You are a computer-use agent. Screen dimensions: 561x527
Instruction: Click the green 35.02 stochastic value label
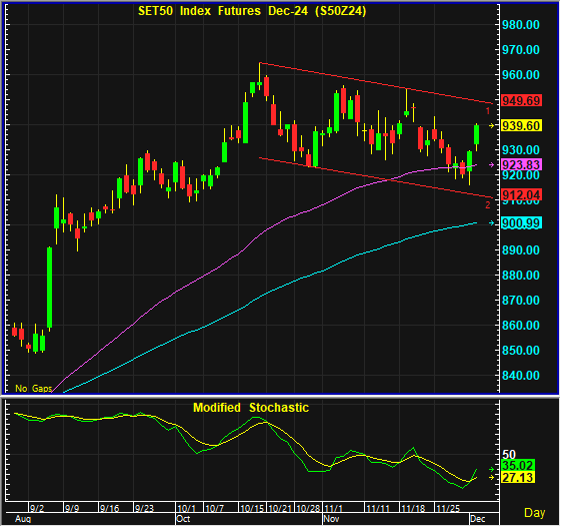[518, 466]
